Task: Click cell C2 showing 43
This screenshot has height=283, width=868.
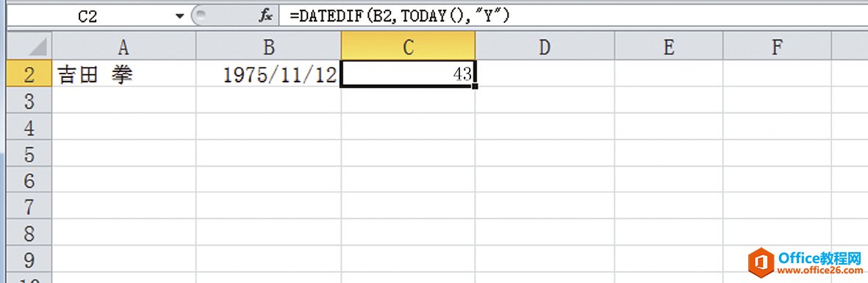Action: (x=408, y=74)
